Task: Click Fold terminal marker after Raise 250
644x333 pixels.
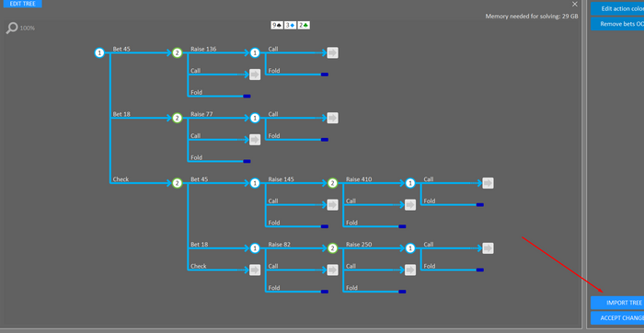Action: coord(479,270)
